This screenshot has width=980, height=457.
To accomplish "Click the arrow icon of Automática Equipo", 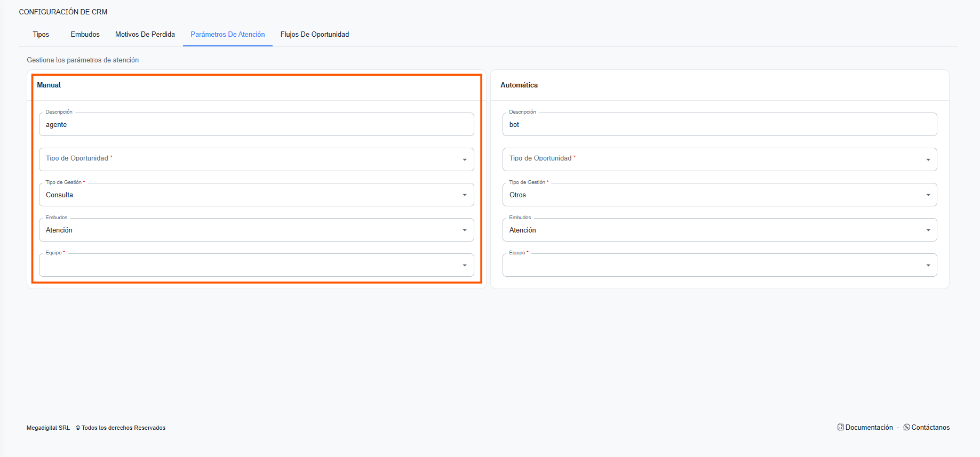I will (x=928, y=266).
